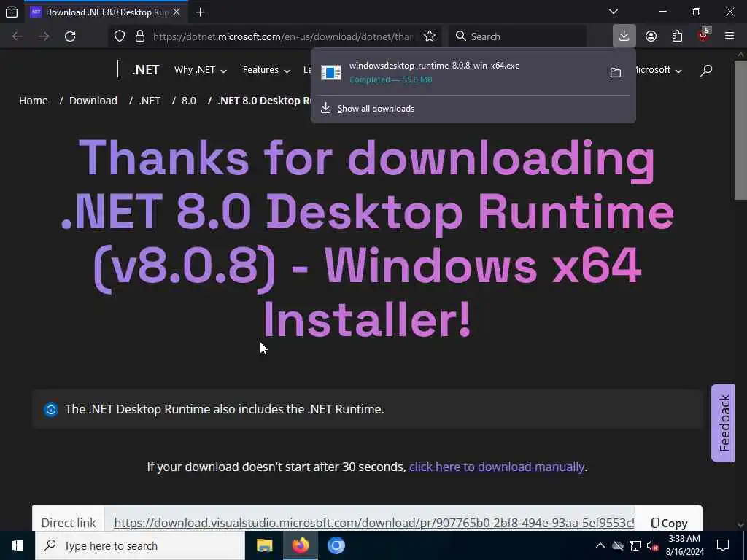Open blue circular app in taskbar
747x560 pixels.
click(336, 545)
